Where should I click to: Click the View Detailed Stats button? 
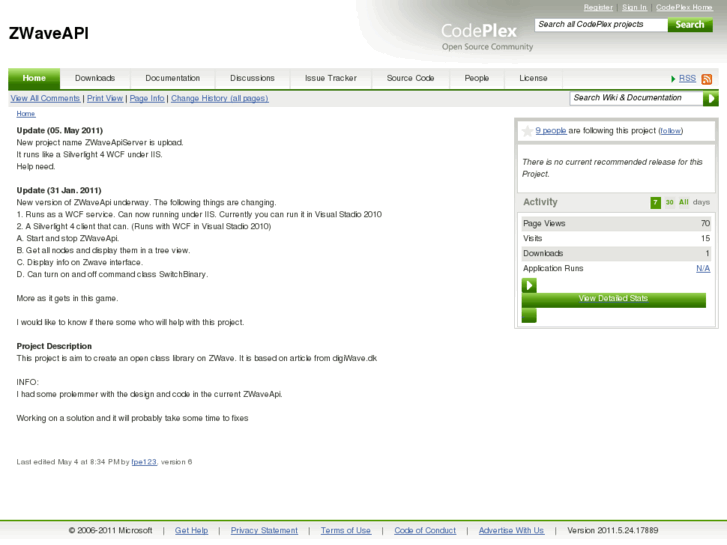tap(613, 300)
